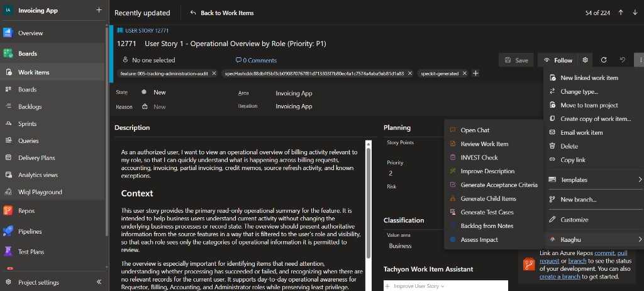Screen dimensions: 644x291
Task: Click the green Boards hub icon
Action: click(8, 53)
